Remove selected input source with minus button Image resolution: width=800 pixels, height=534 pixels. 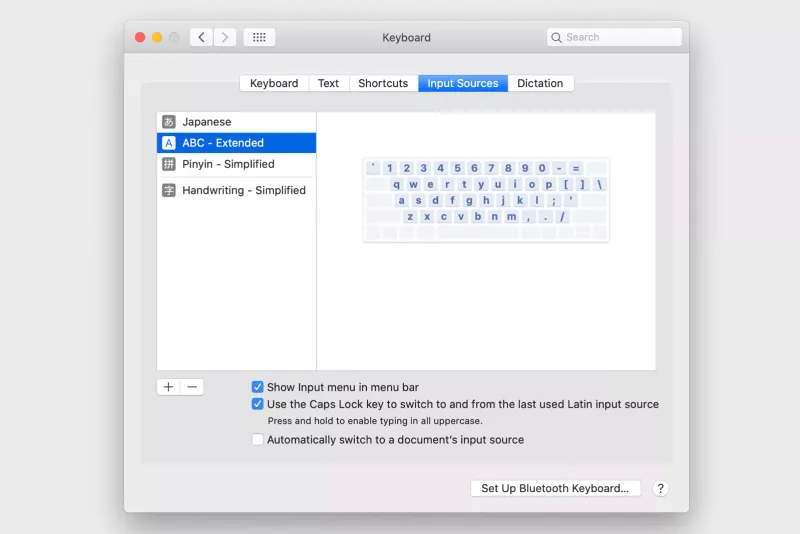click(192, 387)
